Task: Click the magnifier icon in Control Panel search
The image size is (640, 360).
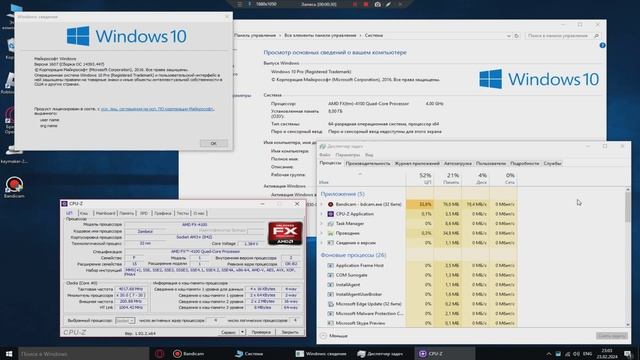Action: (596, 36)
